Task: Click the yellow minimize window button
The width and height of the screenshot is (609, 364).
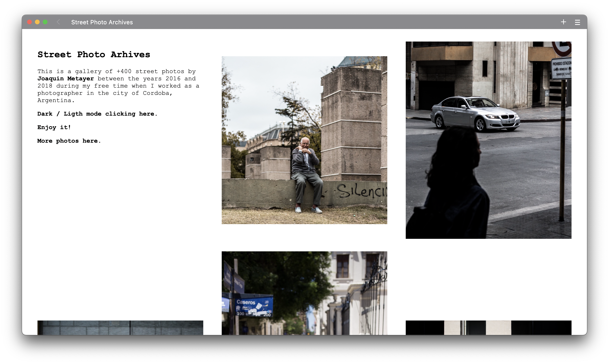Action: pyautogui.click(x=37, y=22)
